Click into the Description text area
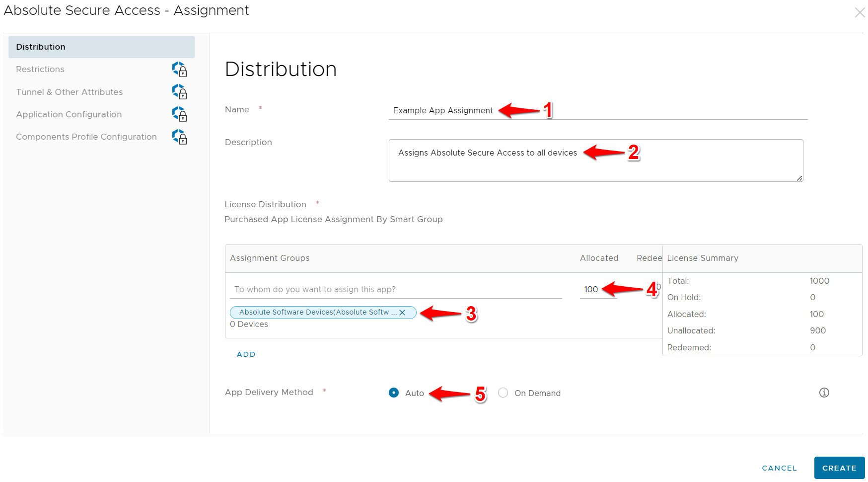Screen dimensions: 868x482 pyautogui.click(x=595, y=166)
